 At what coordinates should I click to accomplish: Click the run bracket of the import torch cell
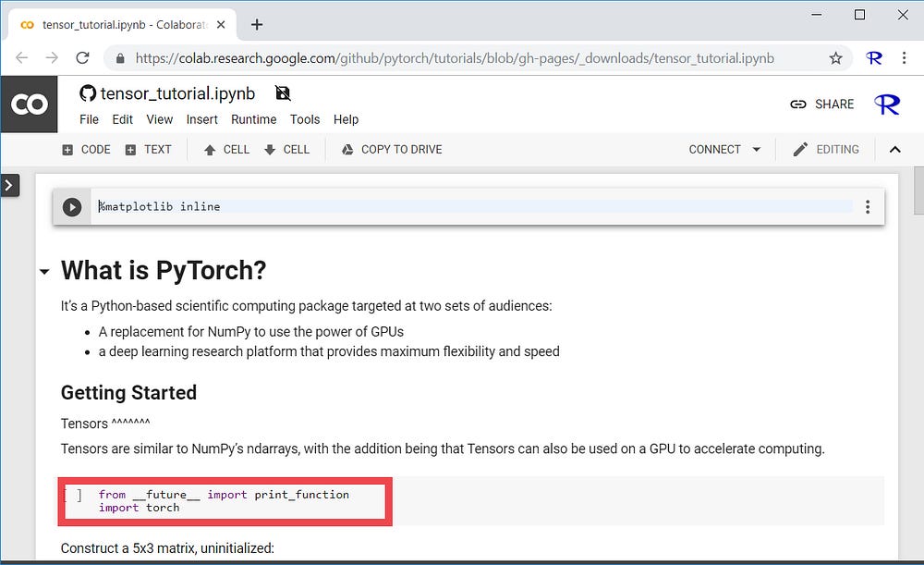click(x=74, y=495)
